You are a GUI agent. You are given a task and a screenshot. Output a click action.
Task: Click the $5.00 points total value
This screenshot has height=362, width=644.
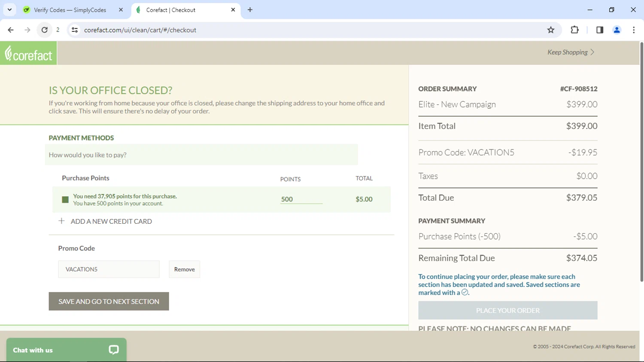(364, 199)
